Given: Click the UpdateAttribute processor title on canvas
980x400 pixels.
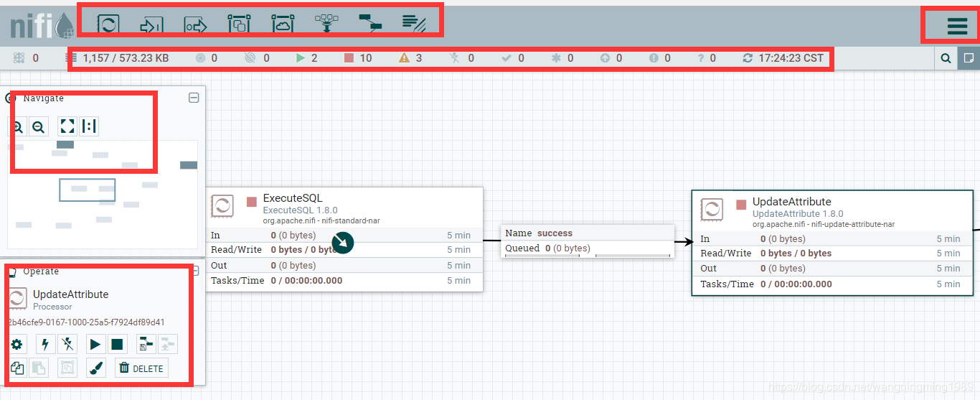Looking at the screenshot, I should click(792, 202).
